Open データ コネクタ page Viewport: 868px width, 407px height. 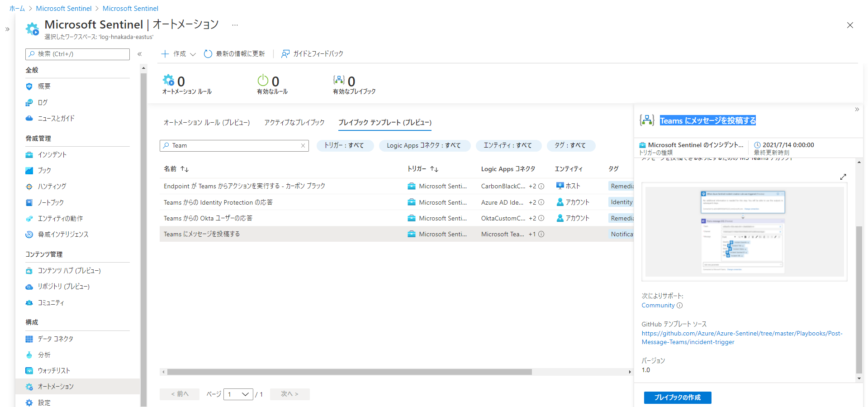(55, 339)
